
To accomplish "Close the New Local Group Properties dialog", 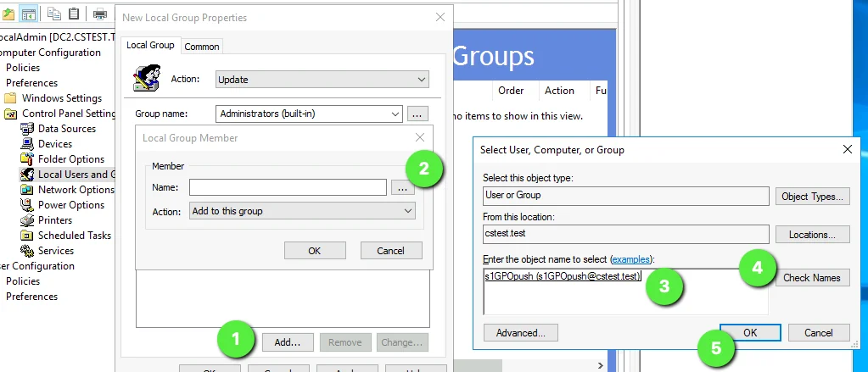I will (x=440, y=17).
